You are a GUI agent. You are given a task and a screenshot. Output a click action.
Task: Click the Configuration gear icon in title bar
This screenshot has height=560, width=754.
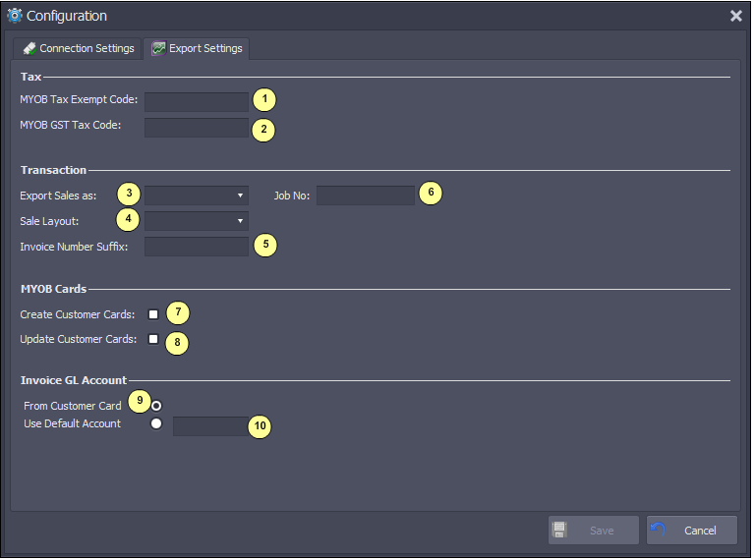pos(15,16)
